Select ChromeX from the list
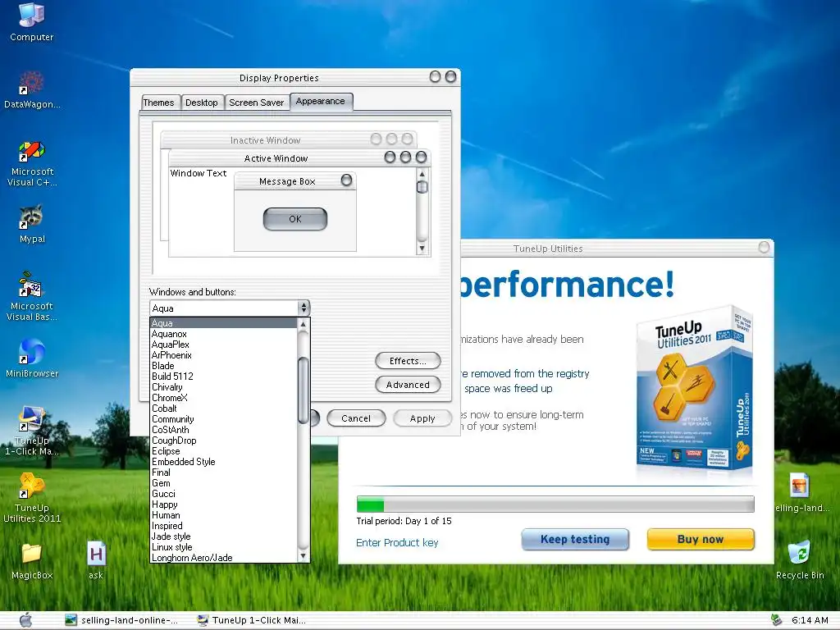This screenshot has width=840, height=630. [x=223, y=398]
